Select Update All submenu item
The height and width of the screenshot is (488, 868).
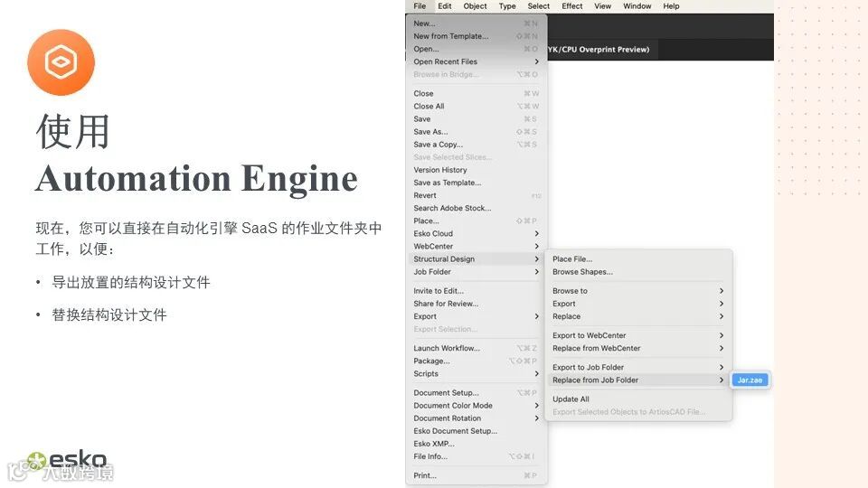[638, 399]
